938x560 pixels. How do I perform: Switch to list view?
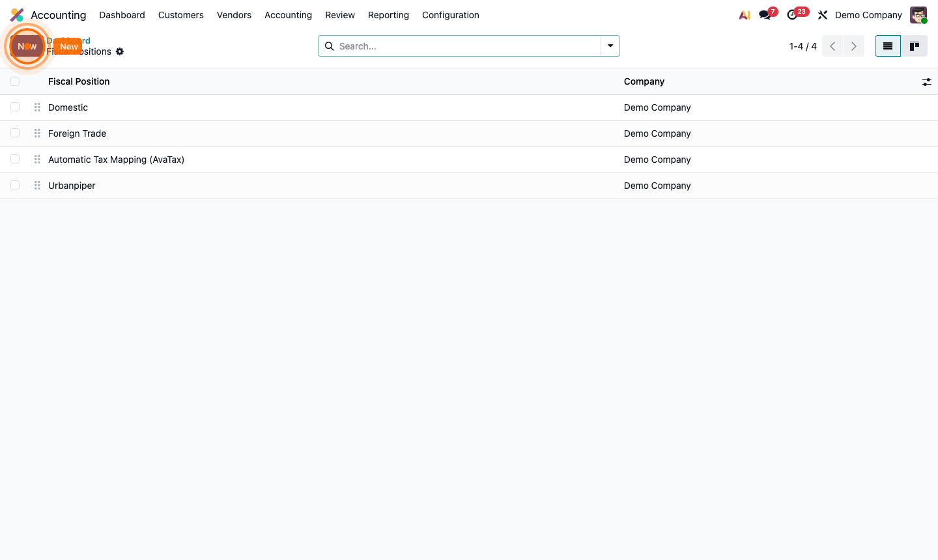tap(887, 46)
